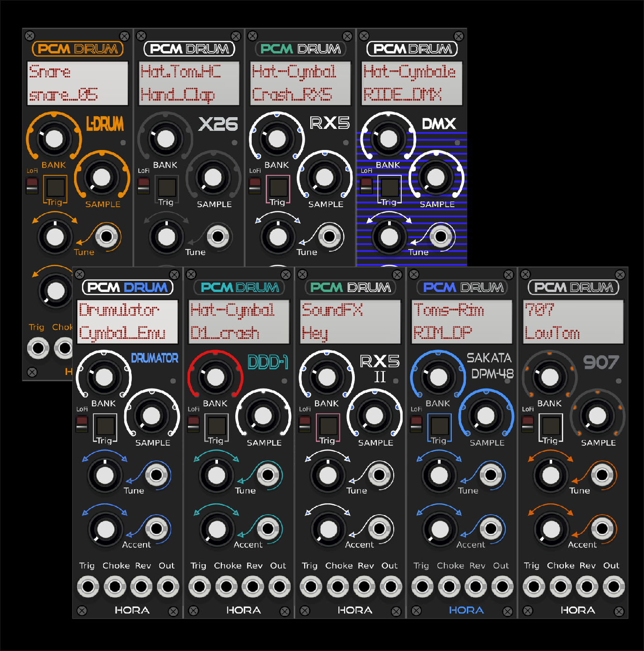Screen dimensions: 644x651
Task: Click the Trig pad on the 907 module
Action: point(551,426)
